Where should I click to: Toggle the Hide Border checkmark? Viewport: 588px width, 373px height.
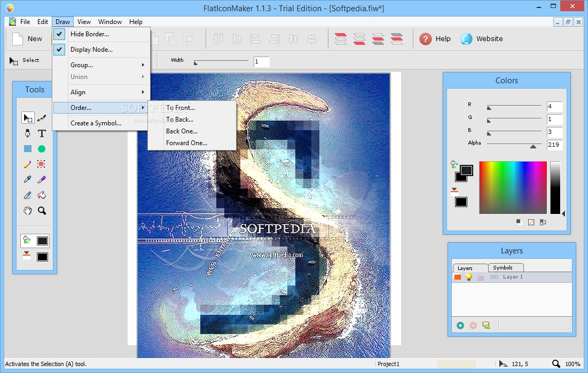pyautogui.click(x=59, y=34)
